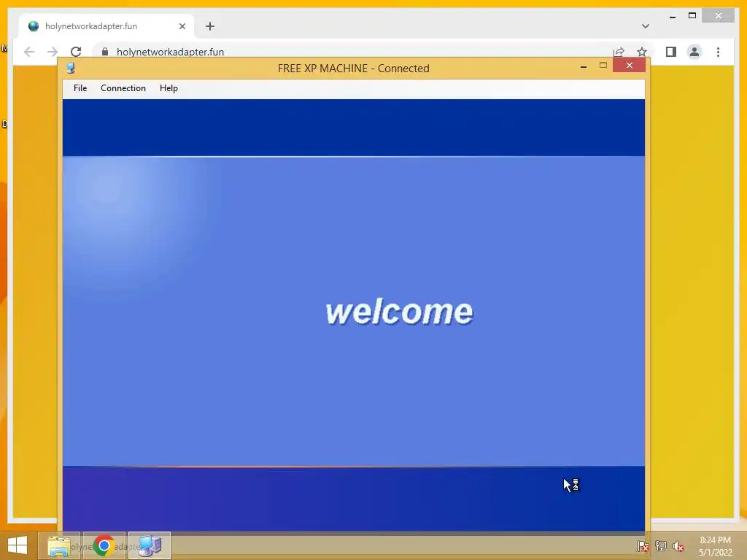Open Action Center flag in tray

tap(643, 546)
